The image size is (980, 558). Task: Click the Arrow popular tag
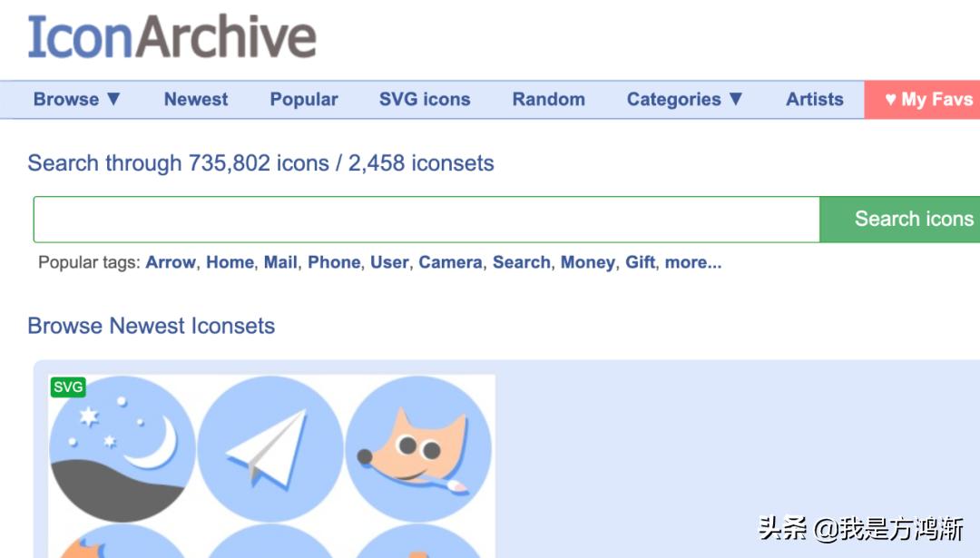click(171, 262)
